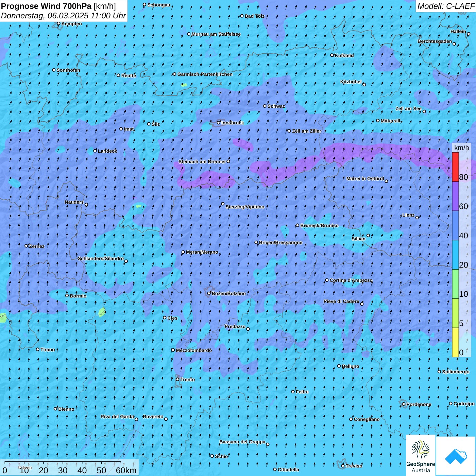This screenshot has height=476, width=476.
Task: Select the cyan 20–40 km/h legend swatch
Action: [455, 255]
